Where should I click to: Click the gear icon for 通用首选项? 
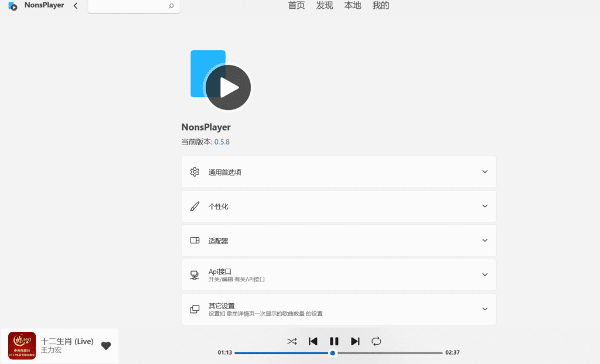[x=195, y=171]
